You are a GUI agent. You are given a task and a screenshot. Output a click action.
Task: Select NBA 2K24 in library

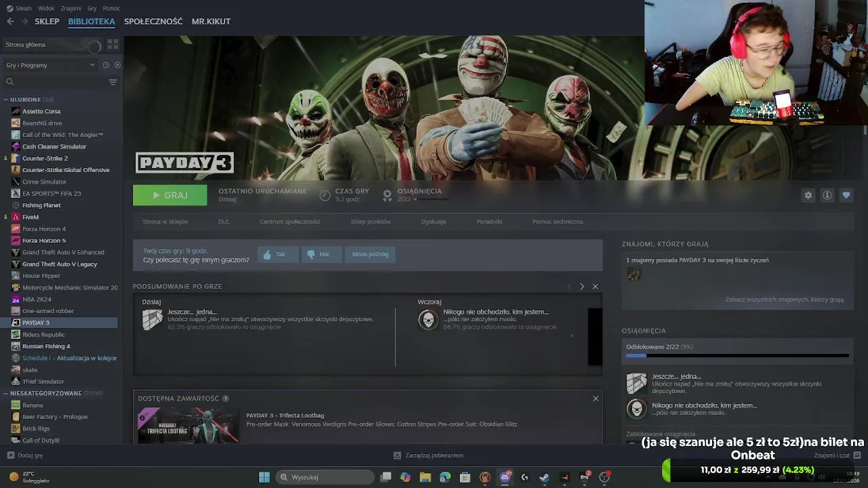(37, 299)
